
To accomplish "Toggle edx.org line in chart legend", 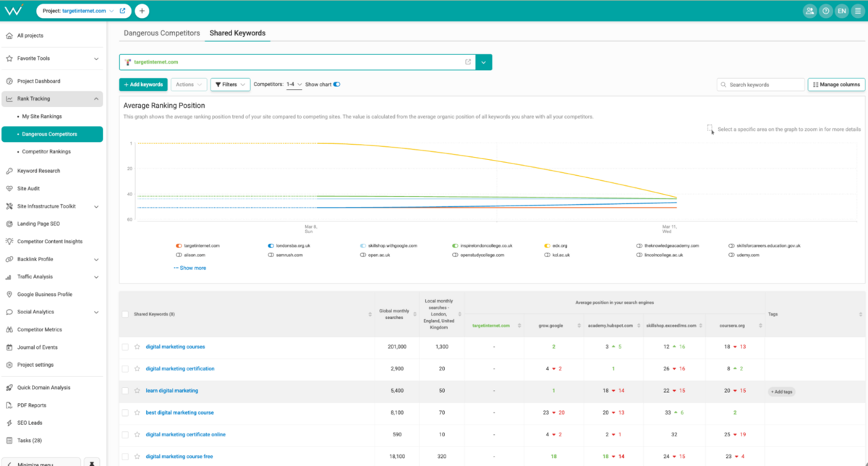I will tap(547, 246).
